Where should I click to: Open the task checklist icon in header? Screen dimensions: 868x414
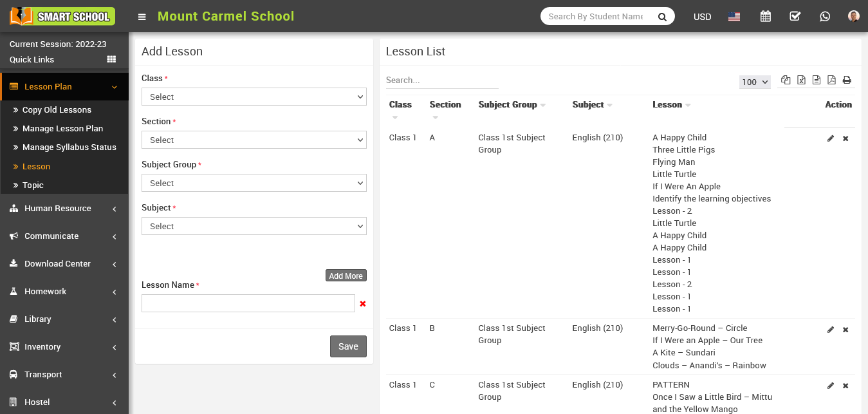(795, 17)
